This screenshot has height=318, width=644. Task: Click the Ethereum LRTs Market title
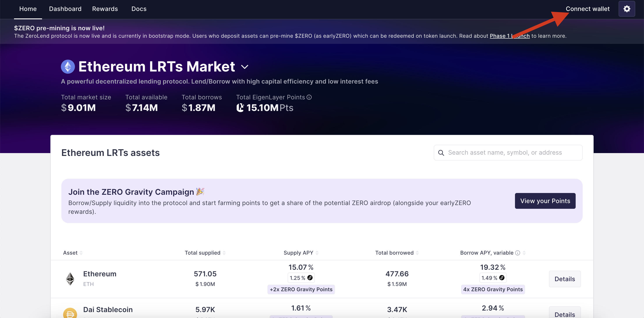click(157, 67)
